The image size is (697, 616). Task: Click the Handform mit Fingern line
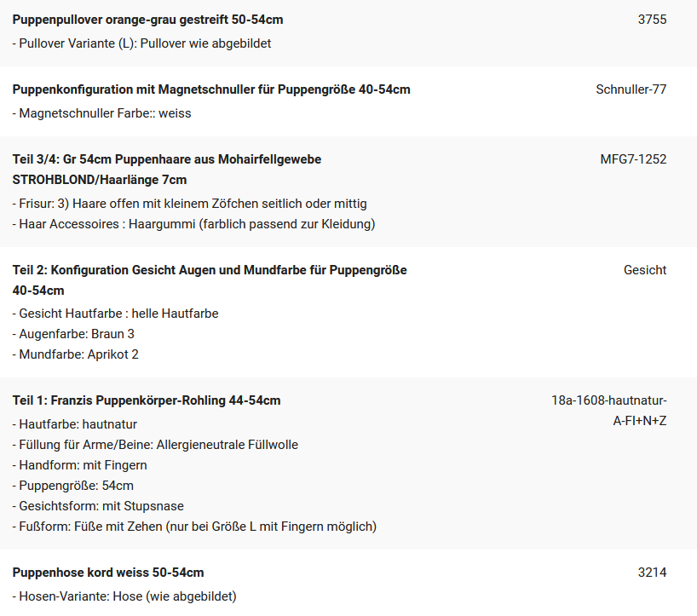[x=79, y=465]
